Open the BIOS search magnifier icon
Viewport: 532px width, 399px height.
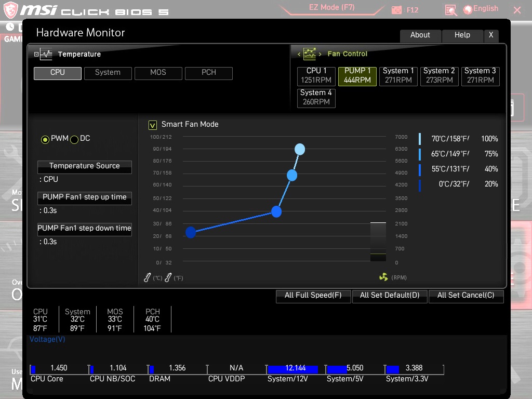(450, 10)
